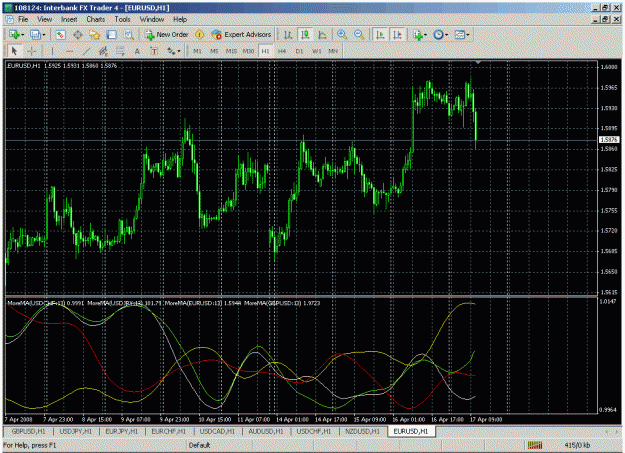The image size is (625, 453).
Task: Switch timeframe to M1
Action: click(x=197, y=51)
